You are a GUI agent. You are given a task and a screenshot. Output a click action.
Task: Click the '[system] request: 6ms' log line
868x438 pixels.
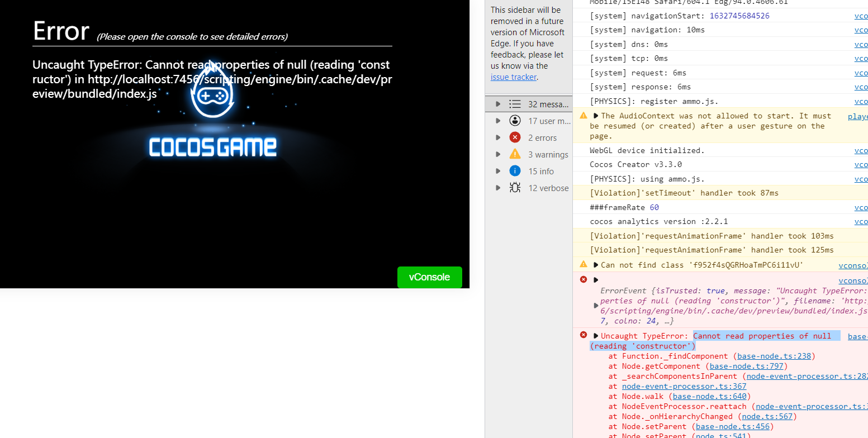[x=638, y=73]
